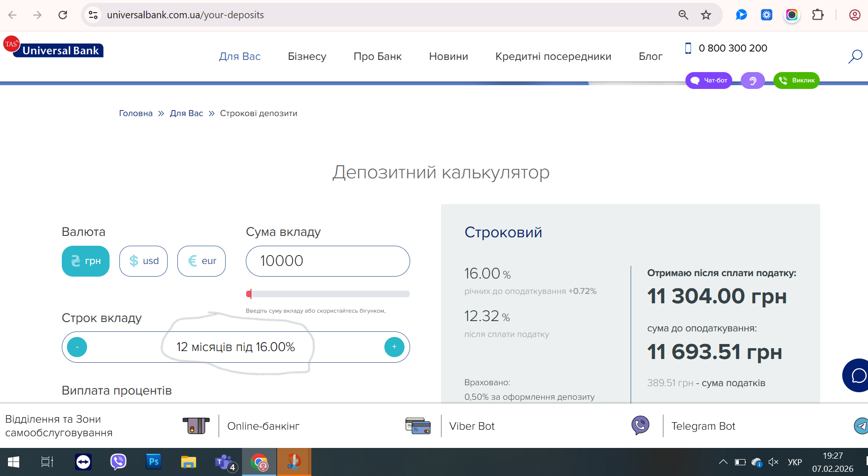Click the browser forward arrow
This screenshot has width=868, height=476.
(x=37, y=15)
